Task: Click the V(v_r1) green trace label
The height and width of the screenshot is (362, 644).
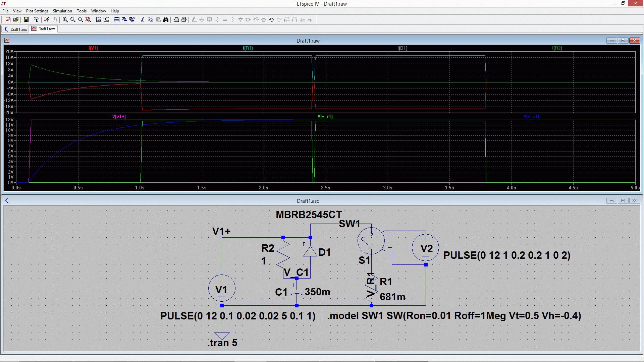Action: tap(325, 117)
